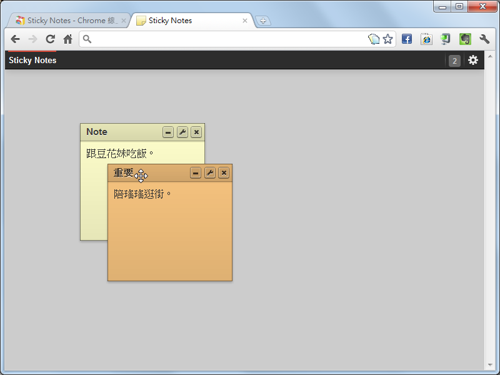Maximize the Chrome browser window

click(459, 7)
